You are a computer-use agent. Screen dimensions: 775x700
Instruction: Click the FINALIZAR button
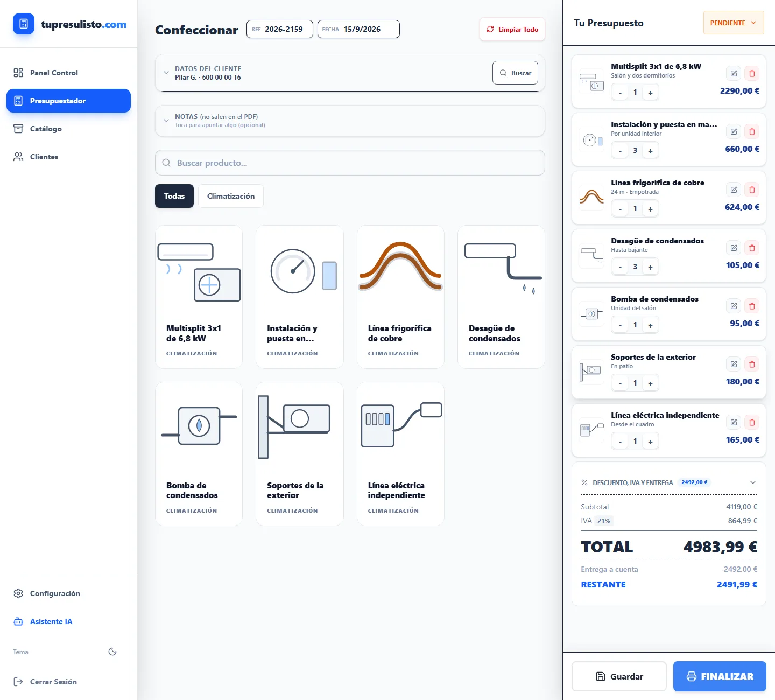click(720, 676)
